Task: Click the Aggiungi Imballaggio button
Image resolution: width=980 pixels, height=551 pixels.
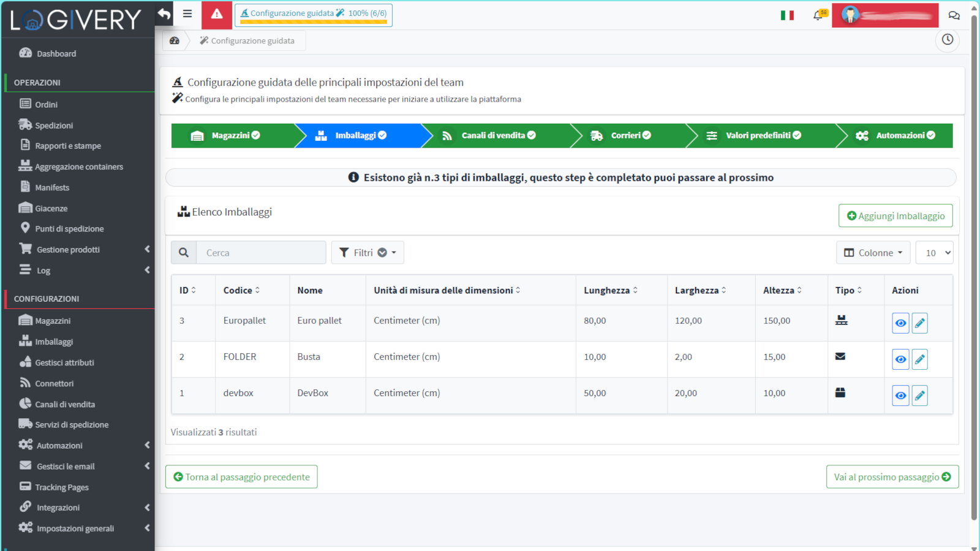Action: point(895,215)
